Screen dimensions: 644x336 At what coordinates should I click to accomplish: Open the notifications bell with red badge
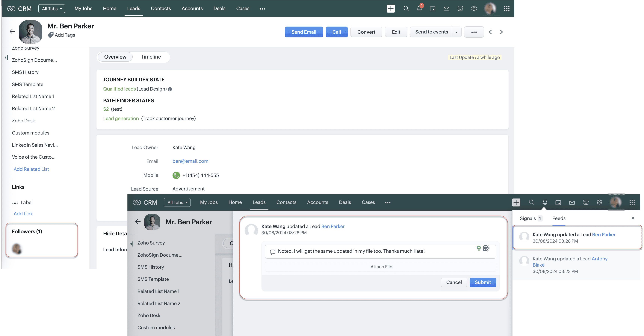(420, 9)
